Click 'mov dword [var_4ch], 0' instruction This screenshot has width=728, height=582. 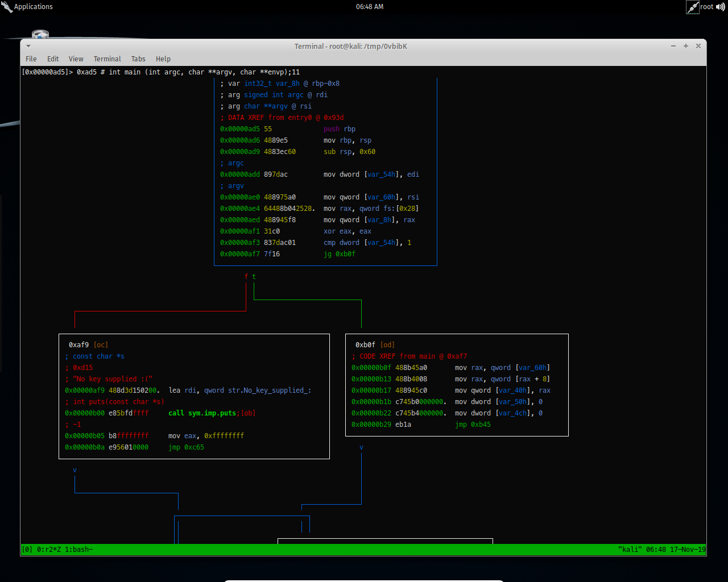[499, 413]
